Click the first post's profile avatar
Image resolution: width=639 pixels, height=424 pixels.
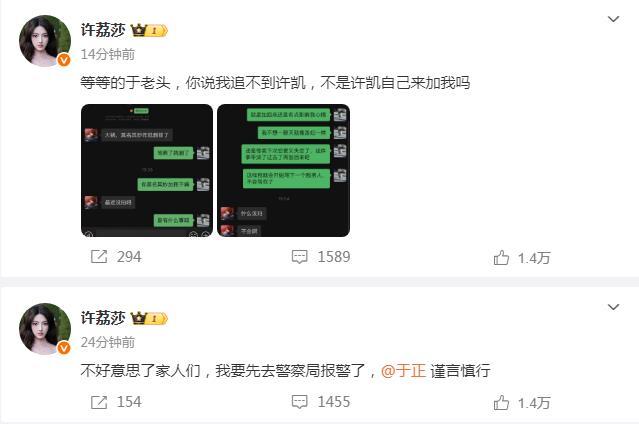pyautogui.click(x=45, y=41)
